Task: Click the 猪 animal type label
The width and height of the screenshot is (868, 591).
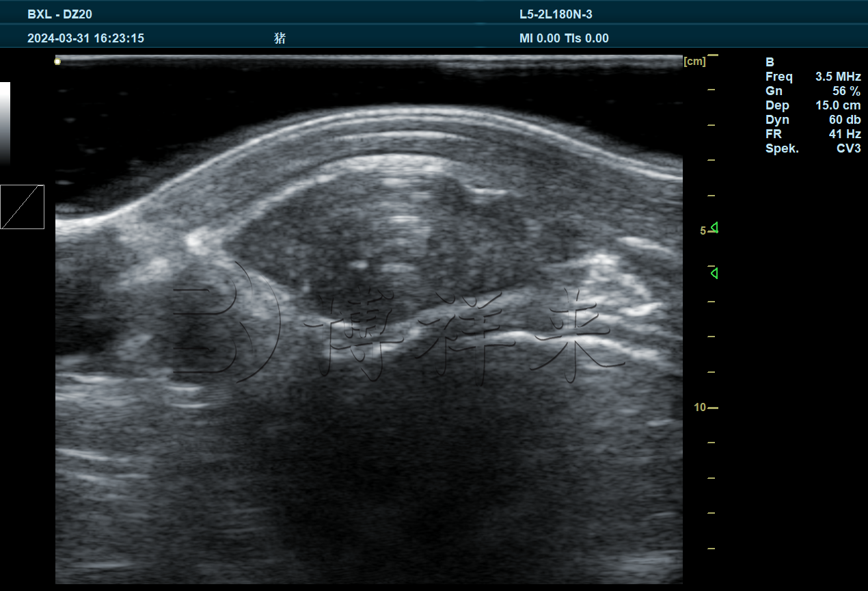Action: click(280, 38)
